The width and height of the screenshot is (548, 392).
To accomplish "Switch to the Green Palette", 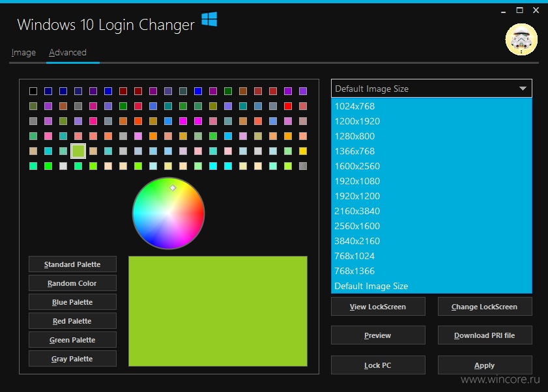I will tap(72, 340).
